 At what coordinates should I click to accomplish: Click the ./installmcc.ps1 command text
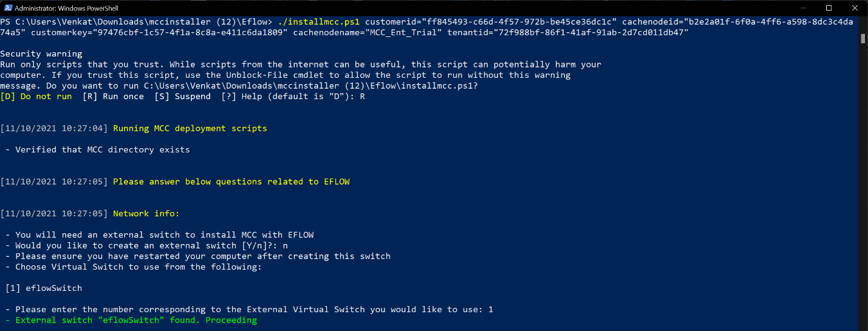pos(319,21)
